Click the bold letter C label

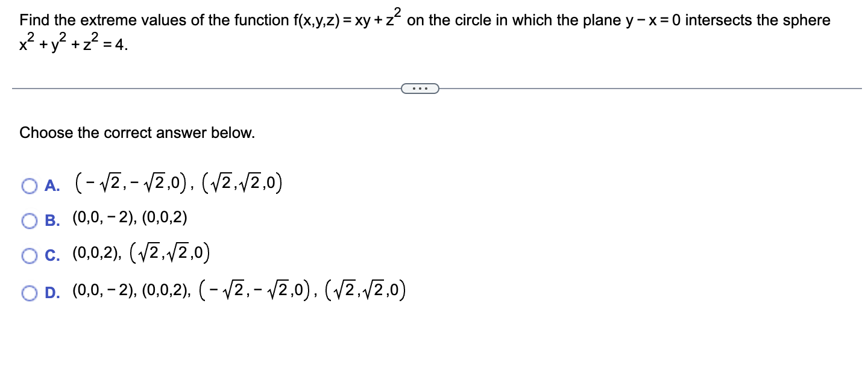pyautogui.click(x=51, y=256)
